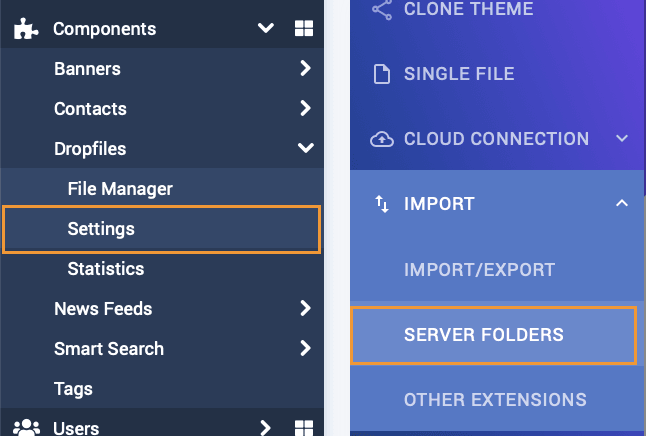Viewport: 646px width, 436px height.
Task: Expand the Banners submenu arrow
Action: coord(305,69)
